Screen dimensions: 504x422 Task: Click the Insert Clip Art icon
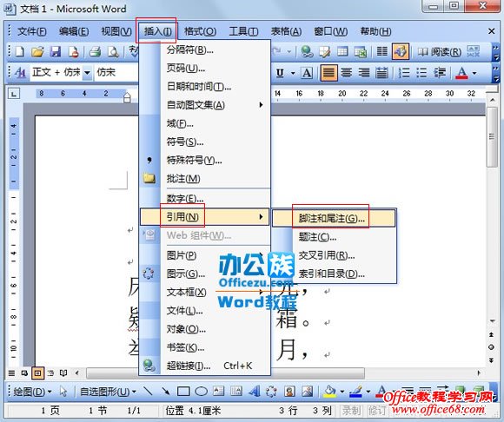[x=289, y=392]
